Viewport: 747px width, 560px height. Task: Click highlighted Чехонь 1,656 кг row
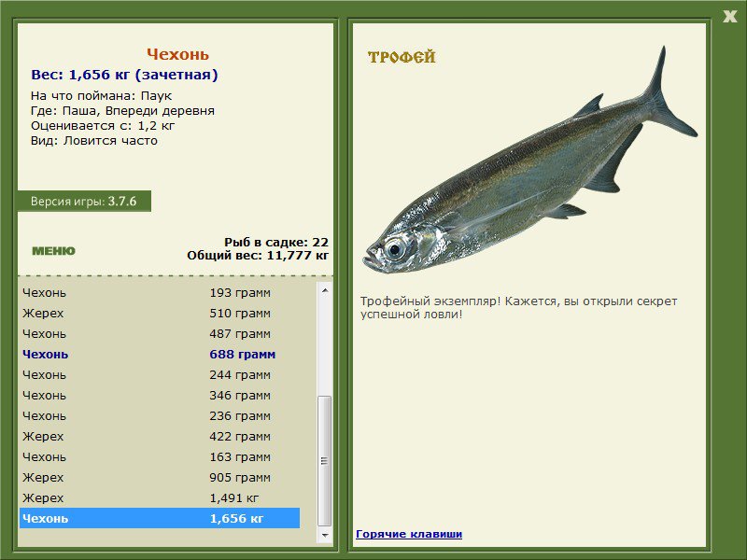[159, 519]
